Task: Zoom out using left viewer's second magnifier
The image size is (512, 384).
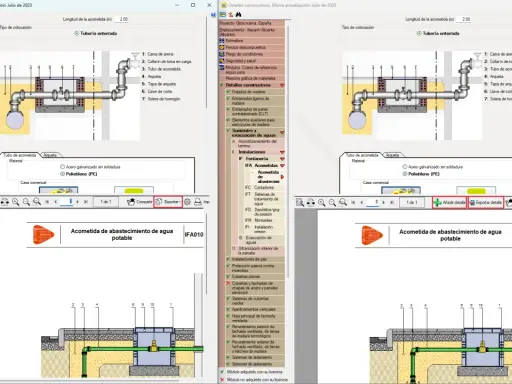Action: coord(26,202)
